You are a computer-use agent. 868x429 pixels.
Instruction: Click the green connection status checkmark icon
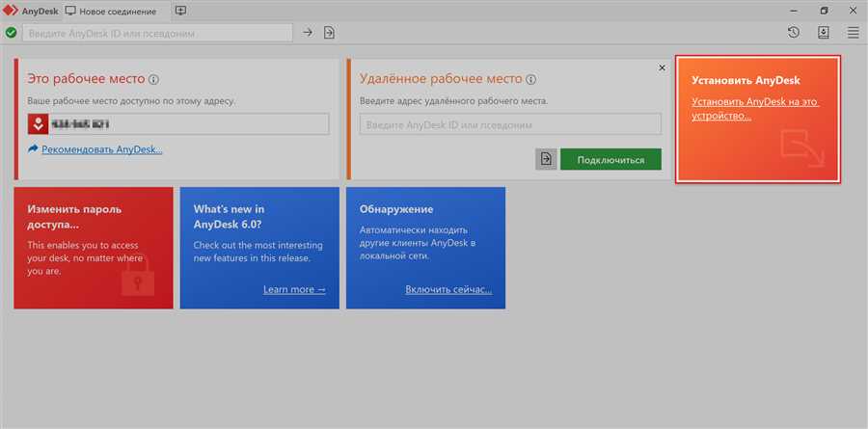[x=11, y=33]
